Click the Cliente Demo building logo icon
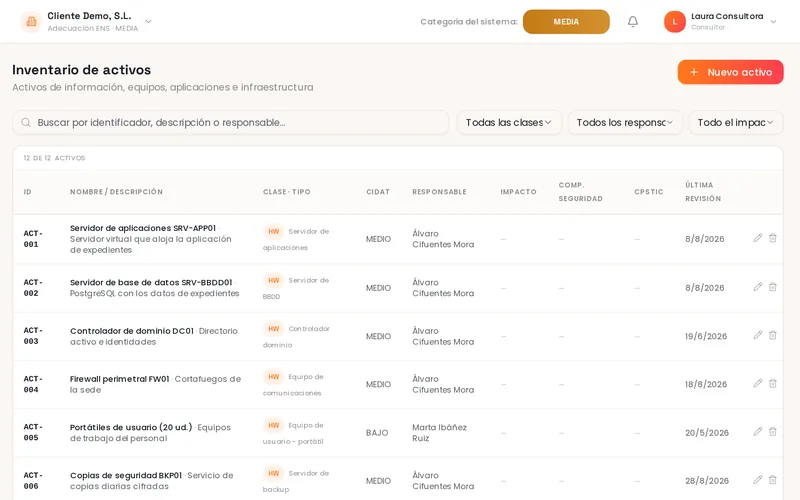This screenshot has height=500, width=800. pyautogui.click(x=31, y=21)
